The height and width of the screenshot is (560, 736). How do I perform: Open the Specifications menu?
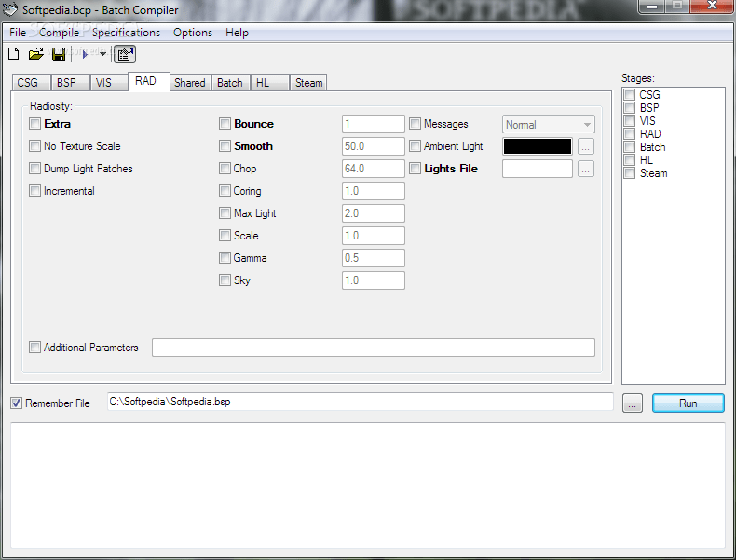[126, 33]
